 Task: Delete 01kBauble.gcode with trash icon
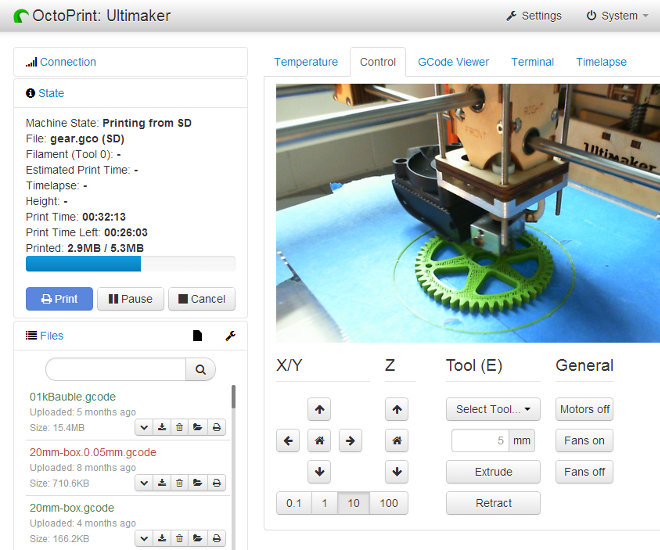[x=179, y=428]
